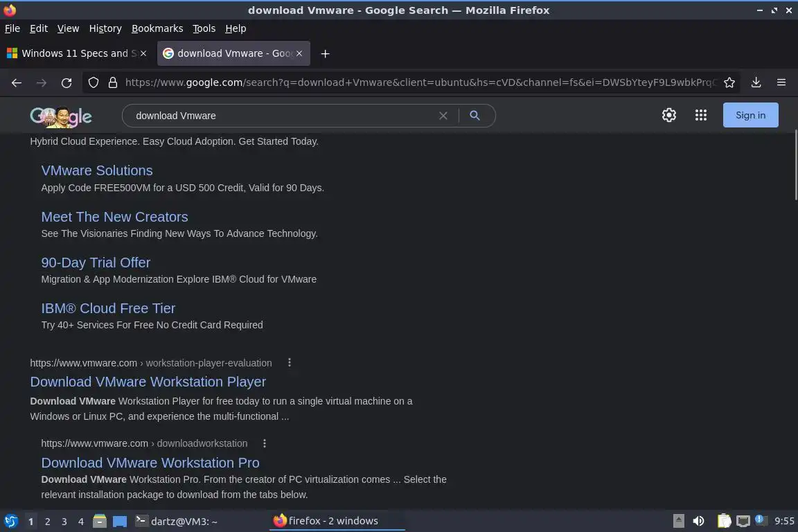Click the clock showing 9:55
The height and width of the screenshot is (532, 798).
click(783, 521)
